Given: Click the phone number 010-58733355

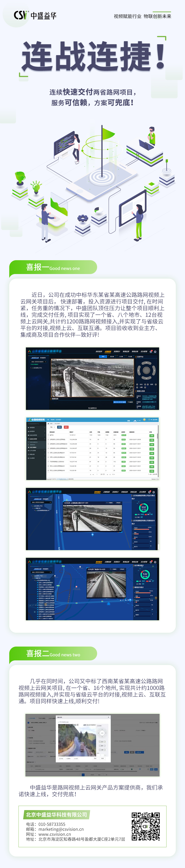Looking at the screenshot, I should click(x=52, y=824).
